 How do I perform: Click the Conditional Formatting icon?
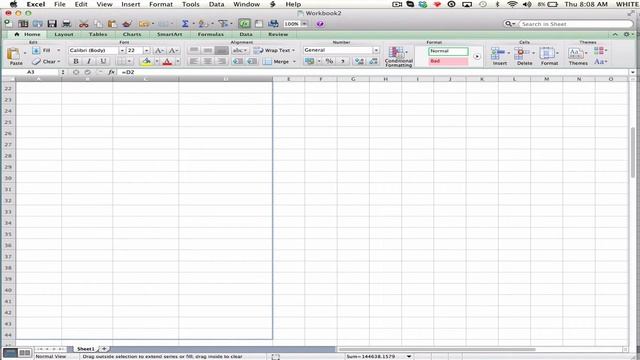pyautogui.click(x=397, y=52)
